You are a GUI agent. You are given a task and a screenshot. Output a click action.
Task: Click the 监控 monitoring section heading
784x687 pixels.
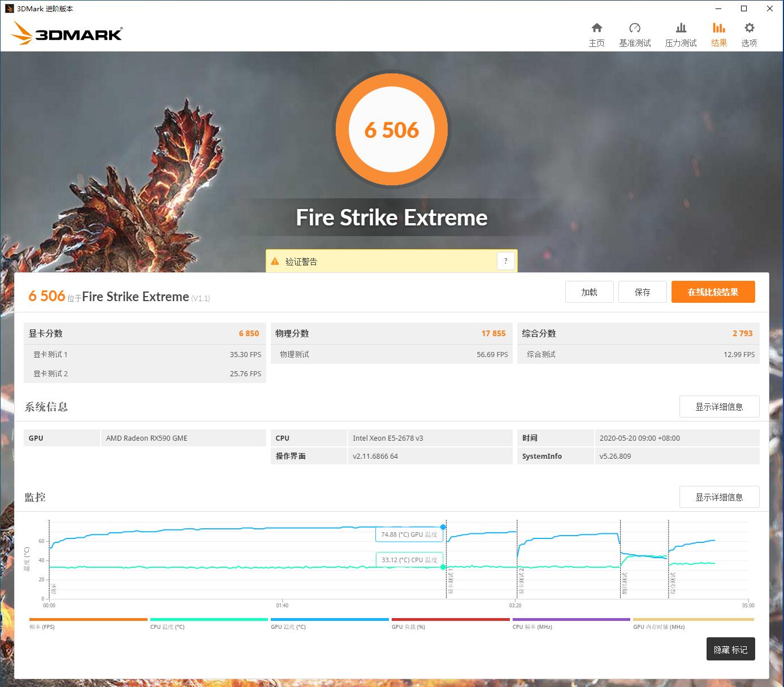tap(35, 497)
